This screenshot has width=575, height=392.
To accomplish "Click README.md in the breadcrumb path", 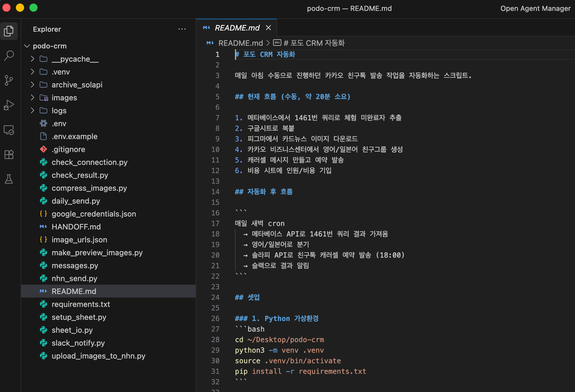I will (241, 43).
